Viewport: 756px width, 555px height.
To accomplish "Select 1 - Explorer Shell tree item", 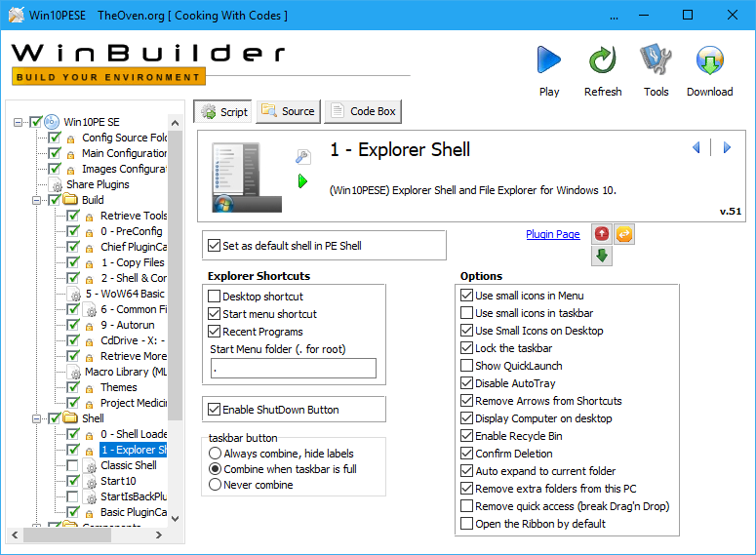I will pyautogui.click(x=134, y=450).
